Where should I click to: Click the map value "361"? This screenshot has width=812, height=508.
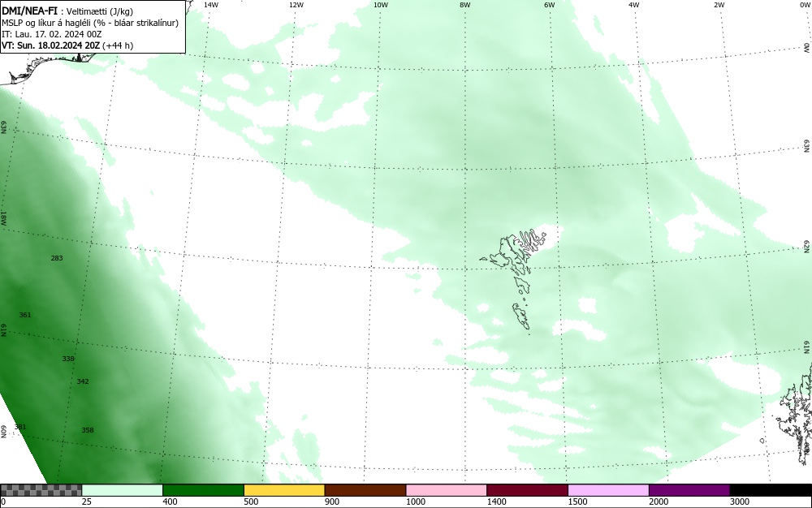click(x=25, y=315)
